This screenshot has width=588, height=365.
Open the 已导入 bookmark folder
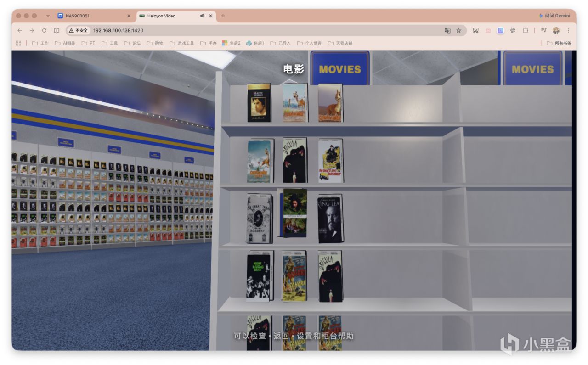[x=280, y=43]
